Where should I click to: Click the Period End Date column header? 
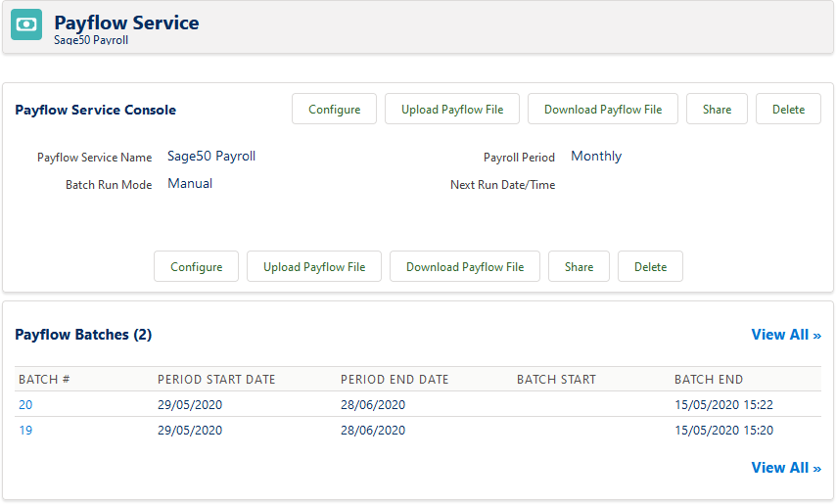coord(395,380)
